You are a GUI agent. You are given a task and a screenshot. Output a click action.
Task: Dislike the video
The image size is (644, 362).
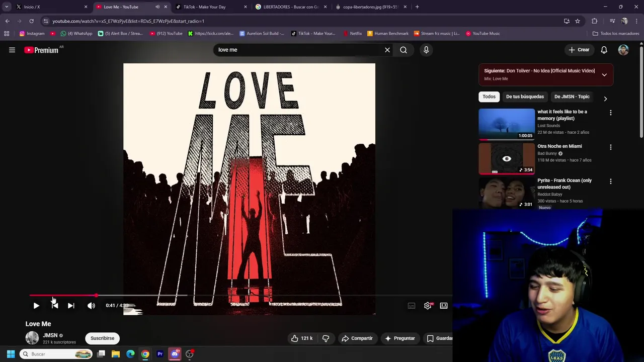click(326, 338)
